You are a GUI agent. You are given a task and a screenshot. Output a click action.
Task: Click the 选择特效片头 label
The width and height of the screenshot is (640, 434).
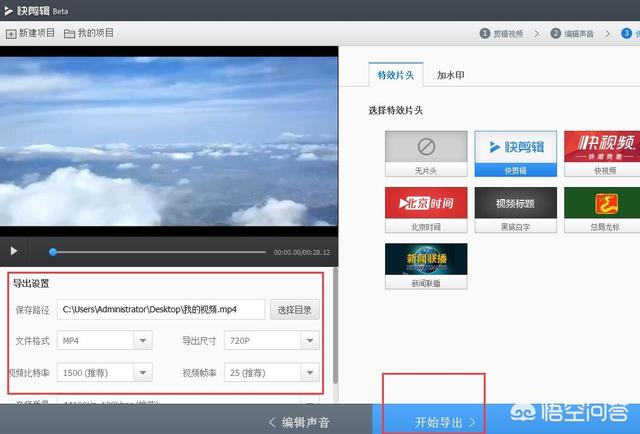pyautogui.click(x=396, y=110)
